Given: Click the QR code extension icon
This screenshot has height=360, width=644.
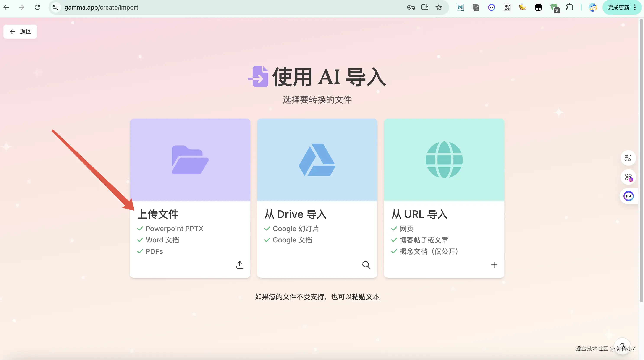Looking at the screenshot, I should tap(507, 8).
